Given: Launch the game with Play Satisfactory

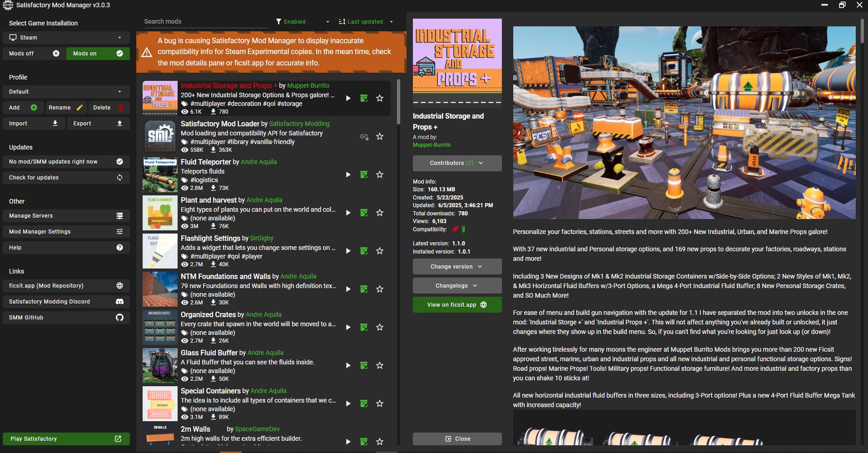Looking at the screenshot, I should click(66, 439).
